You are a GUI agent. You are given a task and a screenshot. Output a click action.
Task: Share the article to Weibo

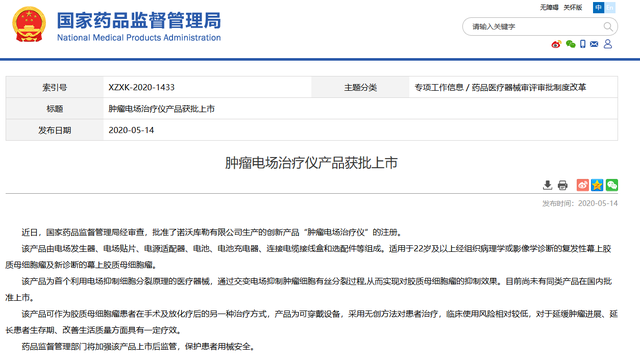point(582,185)
